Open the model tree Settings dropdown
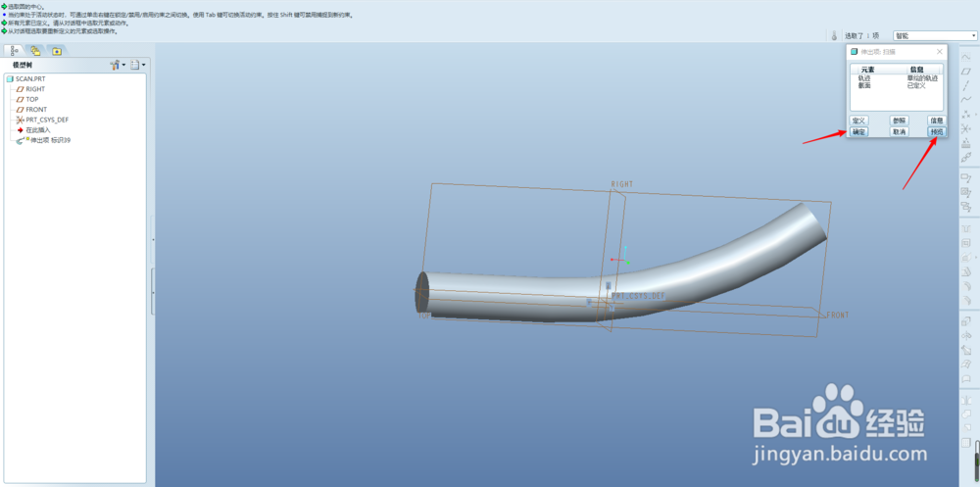Screen dimensions: 980x487 point(118,65)
